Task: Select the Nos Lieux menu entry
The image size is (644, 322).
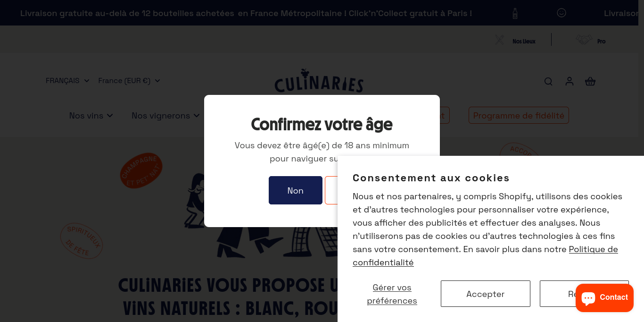Action: click(524, 41)
